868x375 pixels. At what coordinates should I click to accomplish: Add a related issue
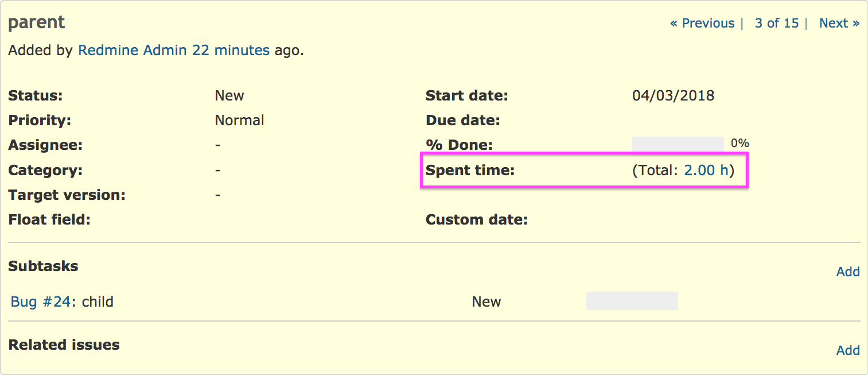tap(847, 350)
